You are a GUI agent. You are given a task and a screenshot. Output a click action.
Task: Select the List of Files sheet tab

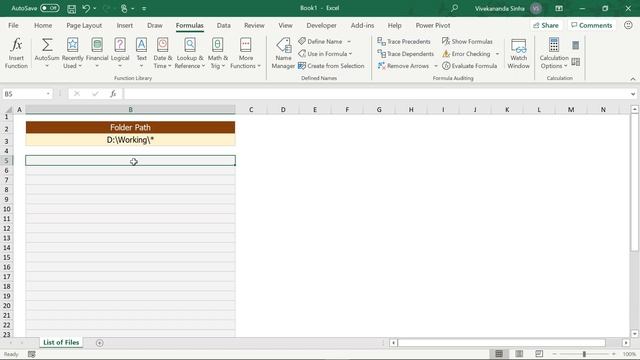point(61,342)
